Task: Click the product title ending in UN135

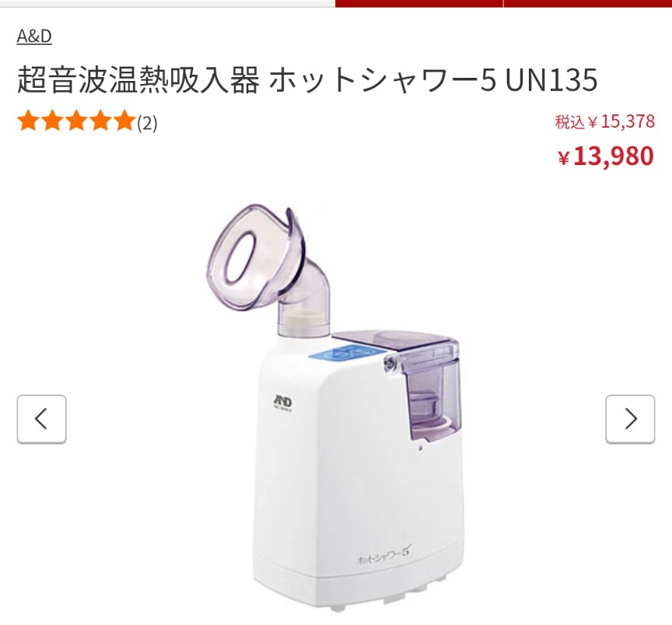Action: (x=307, y=79)
